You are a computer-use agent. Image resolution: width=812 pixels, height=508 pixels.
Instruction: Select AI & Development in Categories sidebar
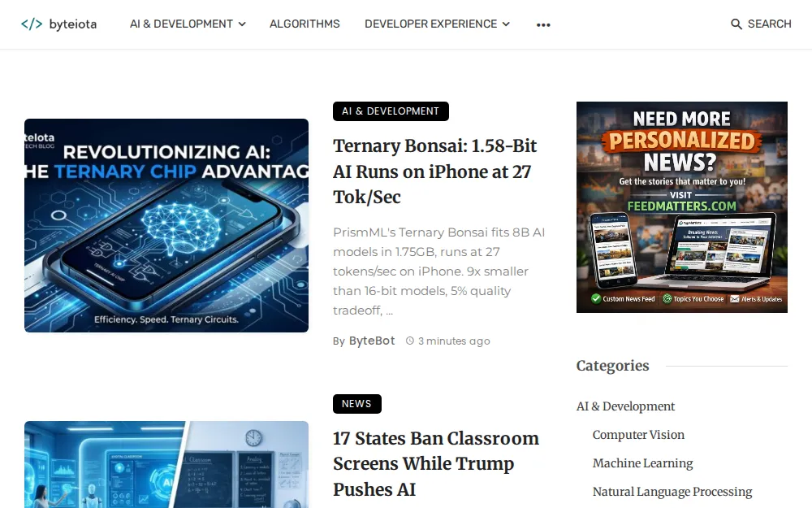point(625,406)
